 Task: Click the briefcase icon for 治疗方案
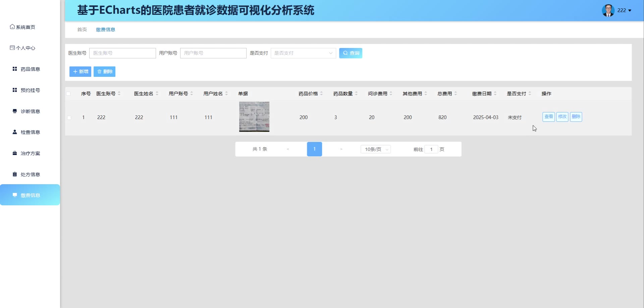[x=15, y=153]
